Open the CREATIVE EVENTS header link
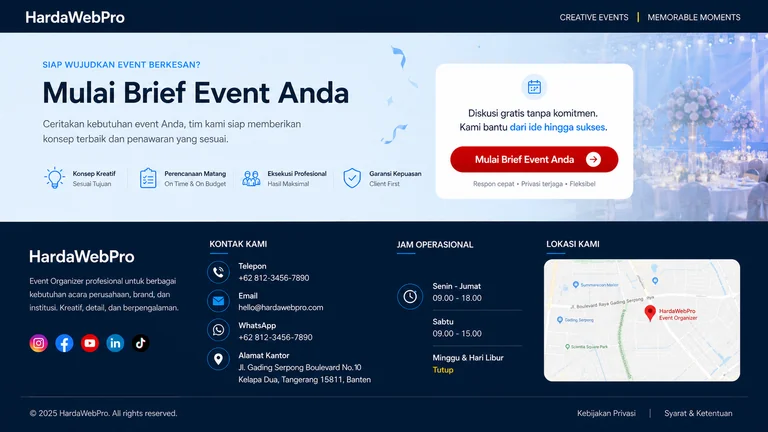Screen dimensions: 768x432 [594, 17]
